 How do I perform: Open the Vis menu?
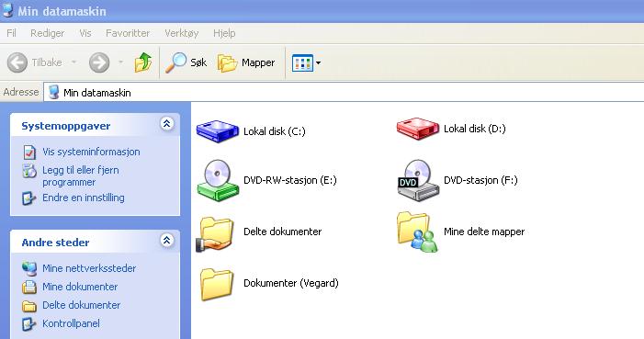point(85,33)
